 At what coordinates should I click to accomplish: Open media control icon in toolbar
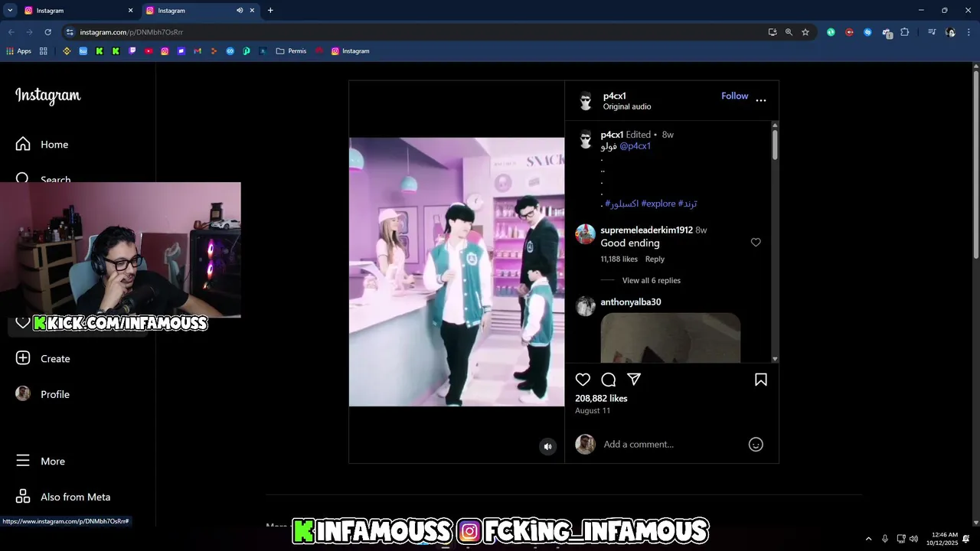click(932, 32)
